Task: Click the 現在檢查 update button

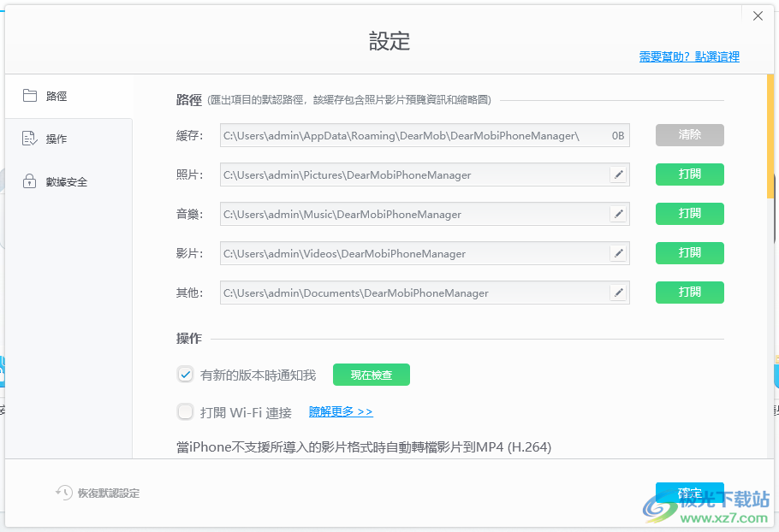Action: point(372,375)
